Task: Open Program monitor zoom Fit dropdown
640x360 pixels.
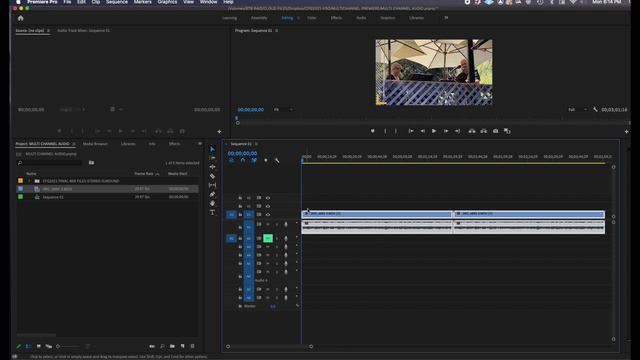Action: tap(283, 109)
